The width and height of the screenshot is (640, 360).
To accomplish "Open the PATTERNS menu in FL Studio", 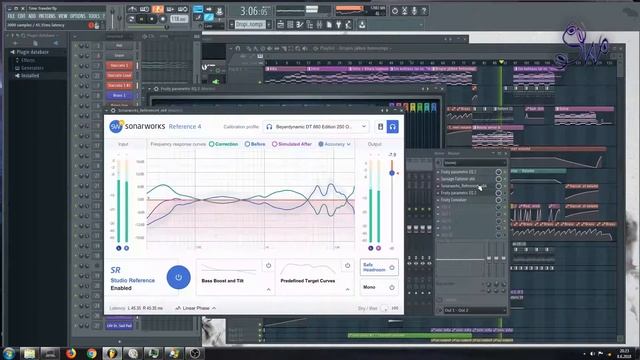I will pyautogui.click(x=47, y=16).
